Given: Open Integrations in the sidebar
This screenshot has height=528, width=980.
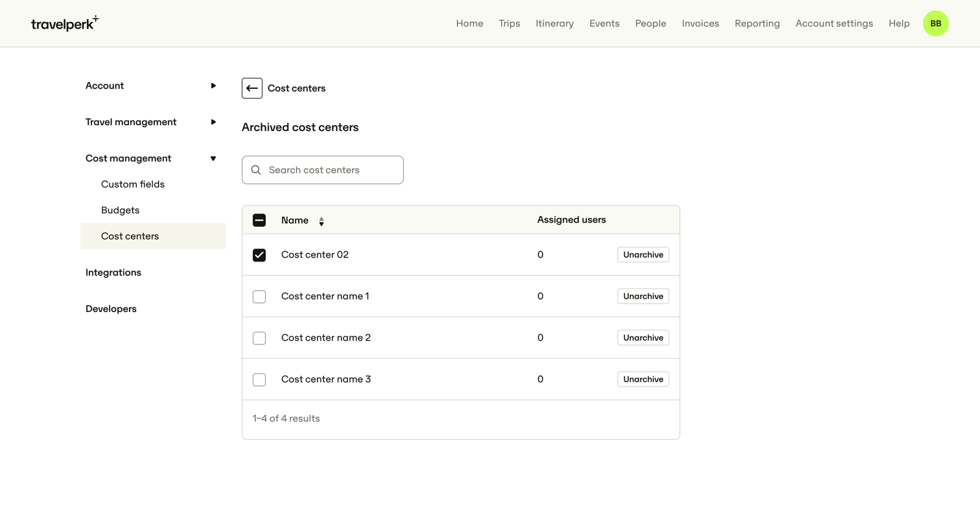Looking at the screenshot, I should [x=113, y=272].
